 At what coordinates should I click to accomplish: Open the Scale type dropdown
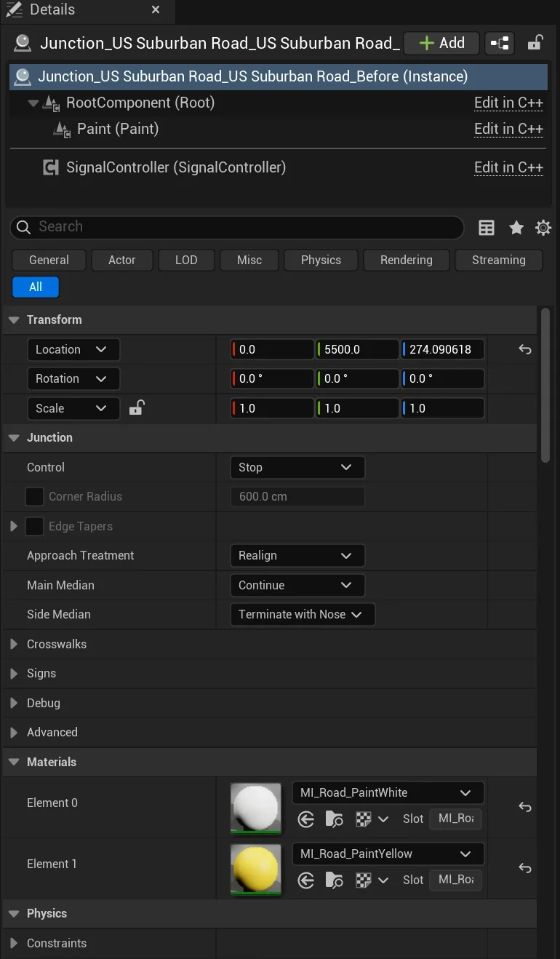pyautogui.click(x=73, y=408)
